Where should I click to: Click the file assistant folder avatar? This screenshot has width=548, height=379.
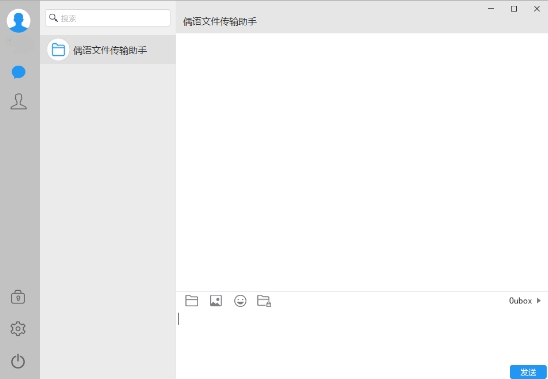coord(58,50)
